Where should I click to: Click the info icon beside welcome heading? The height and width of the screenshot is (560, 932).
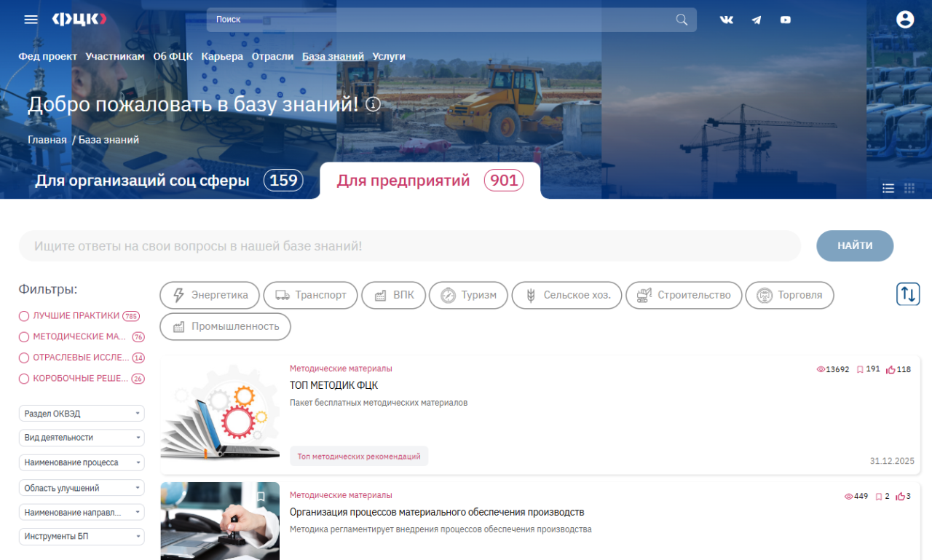(374, 104)
